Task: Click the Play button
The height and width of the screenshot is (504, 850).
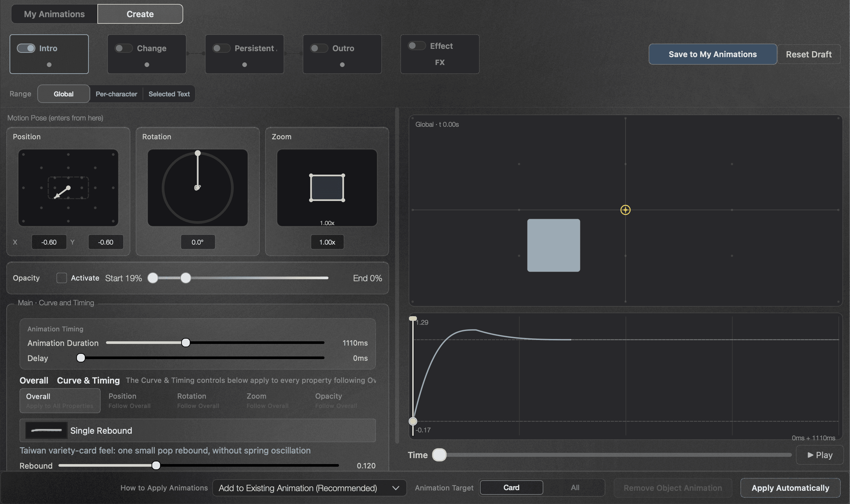Action: [x=820, y=455]
